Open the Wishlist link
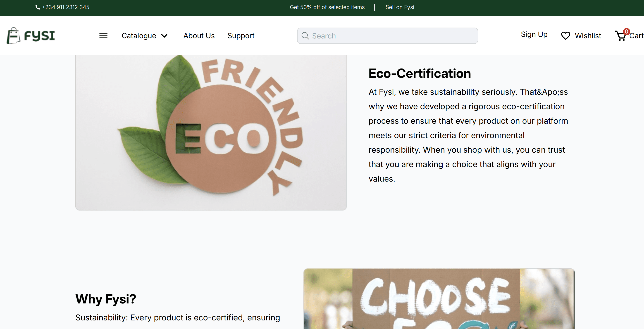Image resolution: width=644 pixels, height=329 pixels. [588, 36]
